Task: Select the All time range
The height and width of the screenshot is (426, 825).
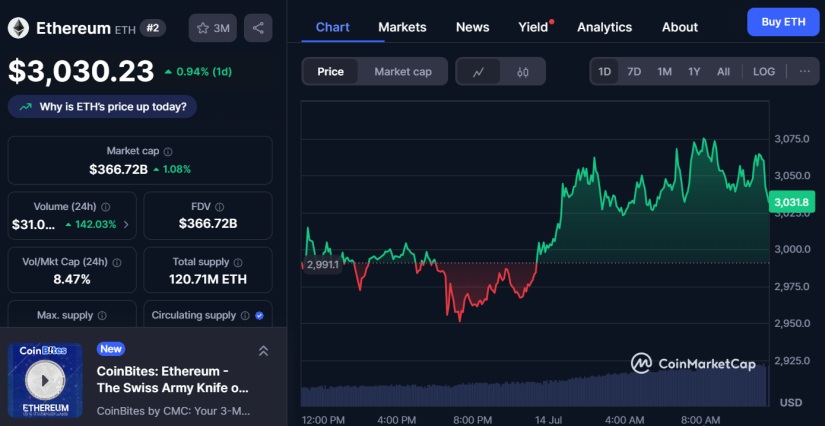Action: pyautogui.click(x=723, y=72)
